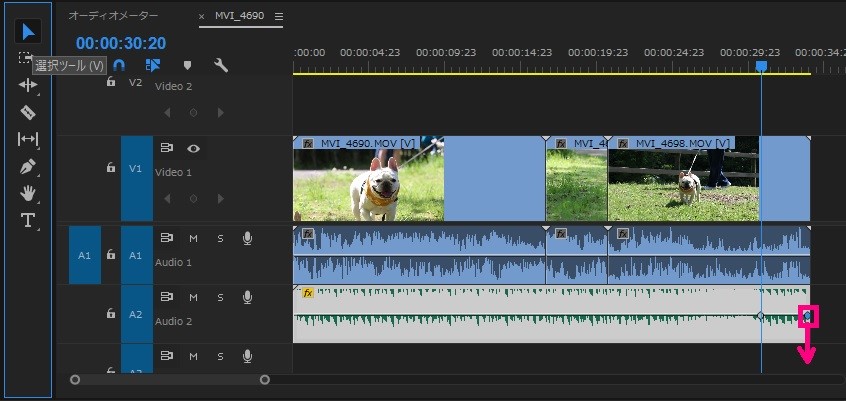Toggle Video 1 track output eye
Viewport: 846px width, 401px height.
[193, 148]
